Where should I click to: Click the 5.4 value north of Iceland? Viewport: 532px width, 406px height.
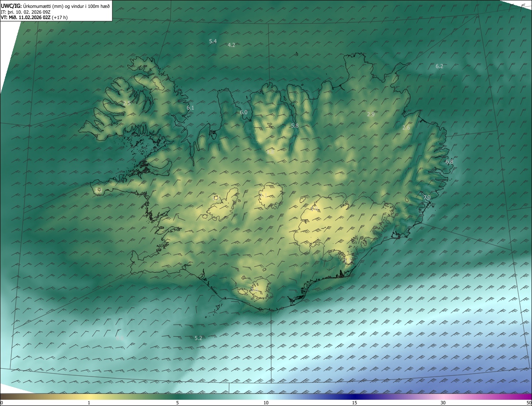click(x=213, y=41)
